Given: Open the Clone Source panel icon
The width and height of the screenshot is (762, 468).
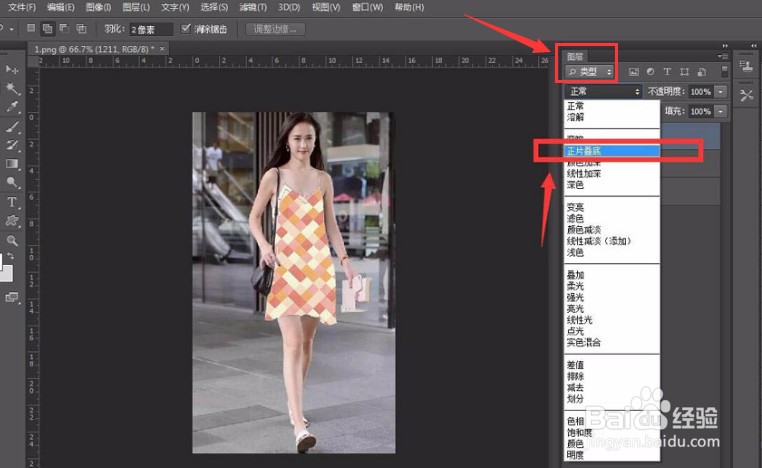Looking at the screenshot, I should tap(746, 66).
